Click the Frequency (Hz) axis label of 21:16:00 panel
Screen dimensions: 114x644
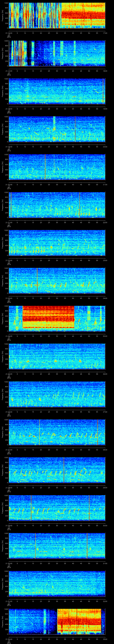(3, 16)
